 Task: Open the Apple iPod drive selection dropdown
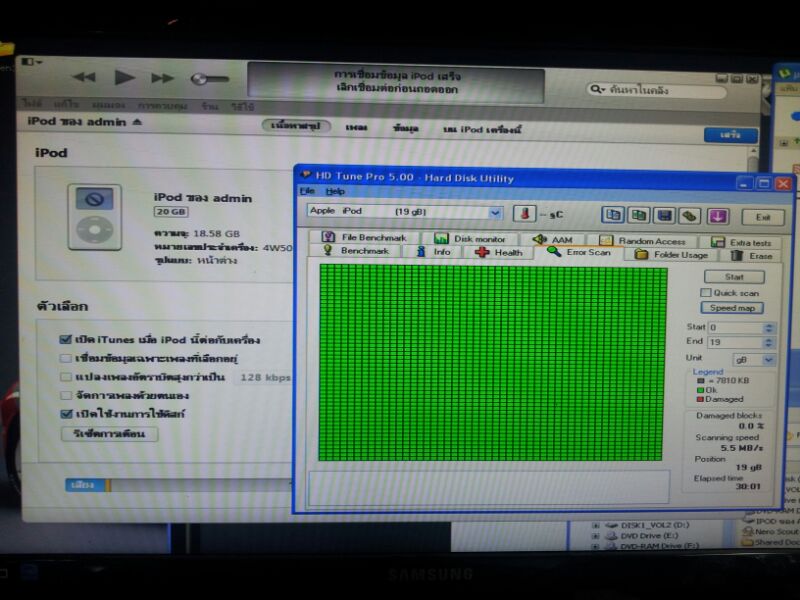tap(496, 212)
